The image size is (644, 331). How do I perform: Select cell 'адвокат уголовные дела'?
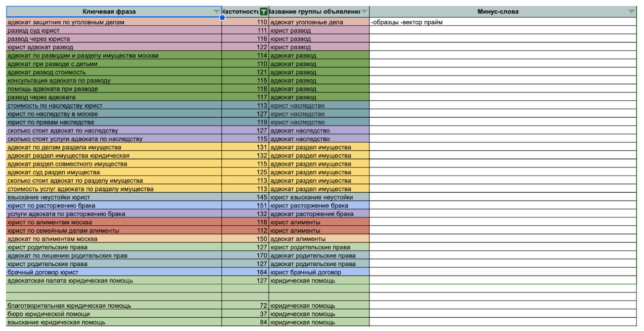coord(319,22)
